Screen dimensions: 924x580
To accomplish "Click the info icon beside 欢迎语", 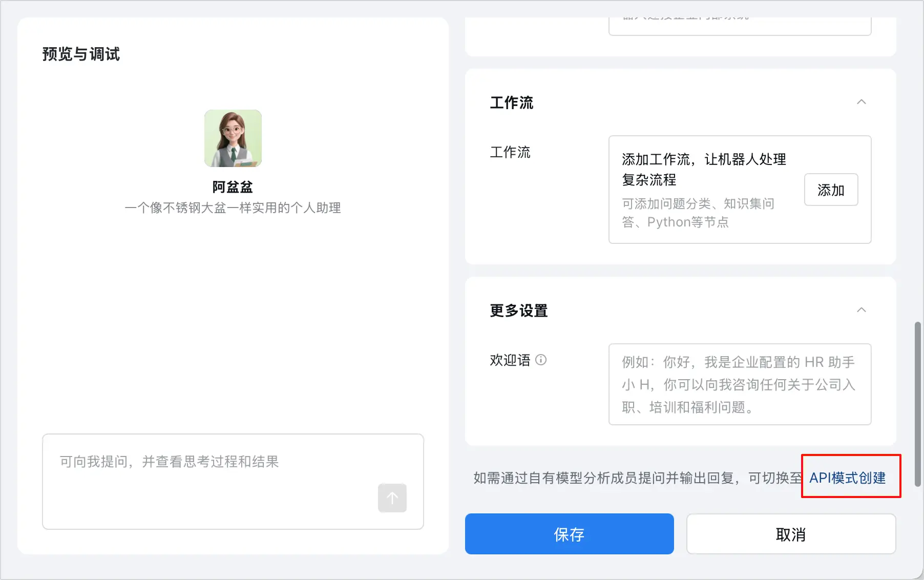I will pyautogui.click(x=541, y=360).
